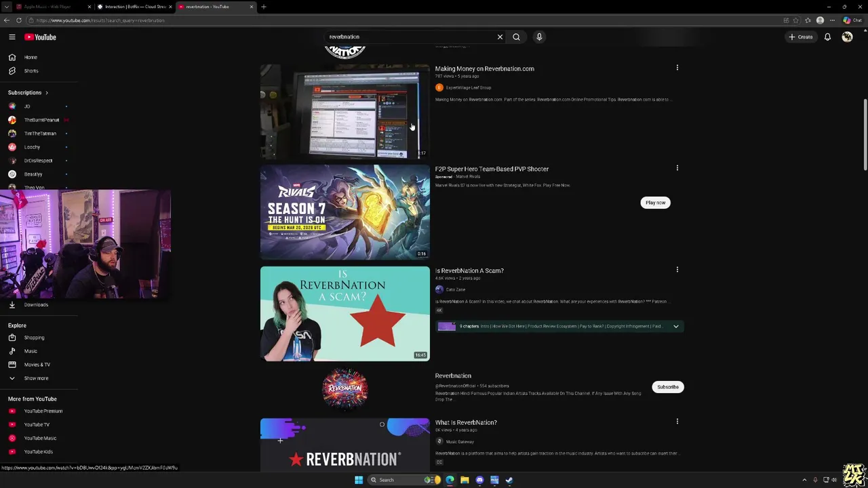Open the F2P Super Hero Team-Based PVP Shooter ad title
The height and width of the screenshot is (488, 868).
492,169
